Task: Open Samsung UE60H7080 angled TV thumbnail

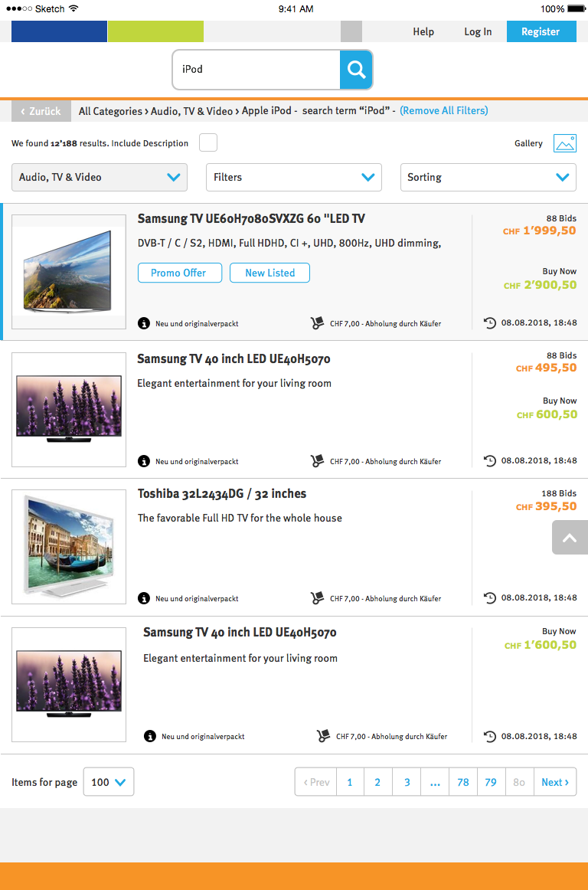Action: click(69, 272)
